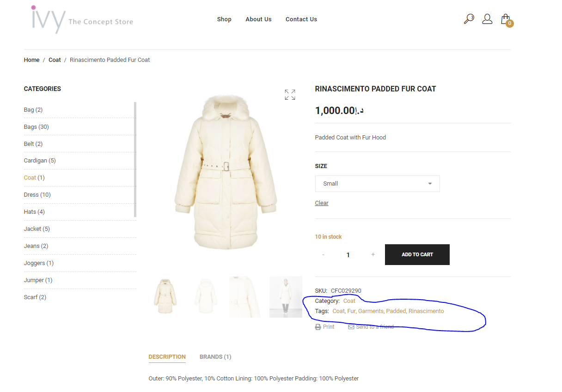Open the Dress (10) category
562x392 pixels.
click(x=37, y=195)
